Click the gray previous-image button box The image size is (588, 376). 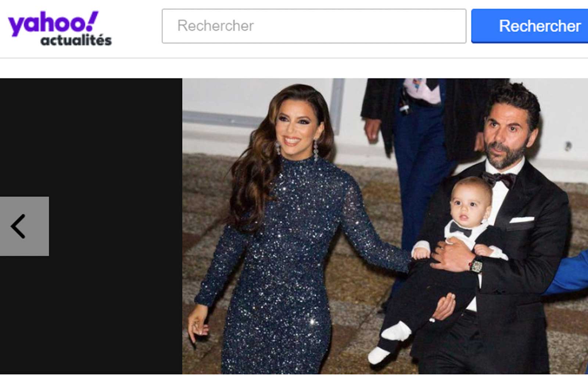coord(24,226)
